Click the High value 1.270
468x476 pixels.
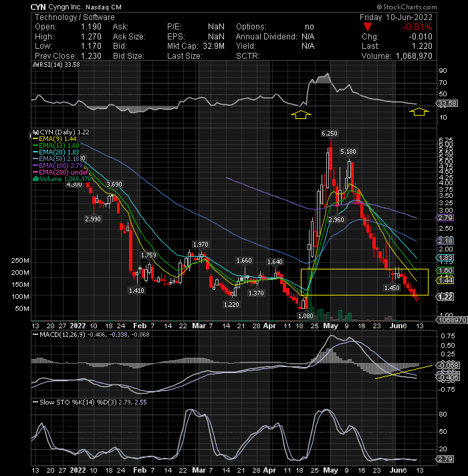pyautogui.click(x=91, y=37)
